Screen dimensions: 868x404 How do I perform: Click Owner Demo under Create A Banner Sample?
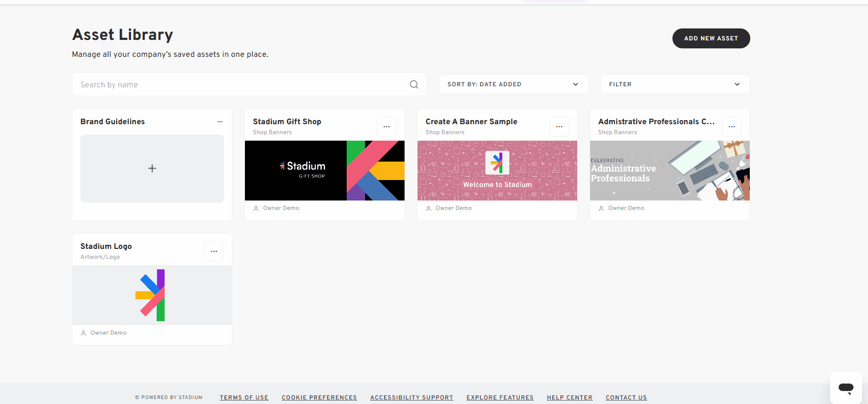(453, 208)
